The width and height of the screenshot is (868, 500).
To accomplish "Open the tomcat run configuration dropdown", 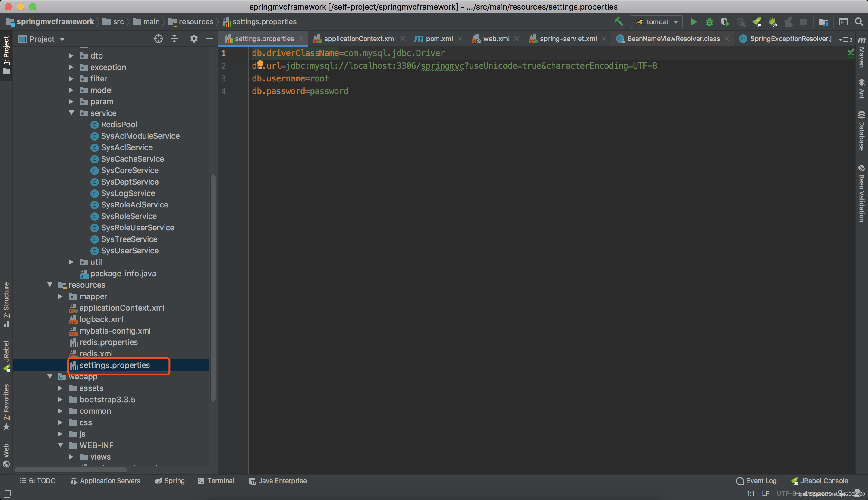I will [x=656, y=22].
